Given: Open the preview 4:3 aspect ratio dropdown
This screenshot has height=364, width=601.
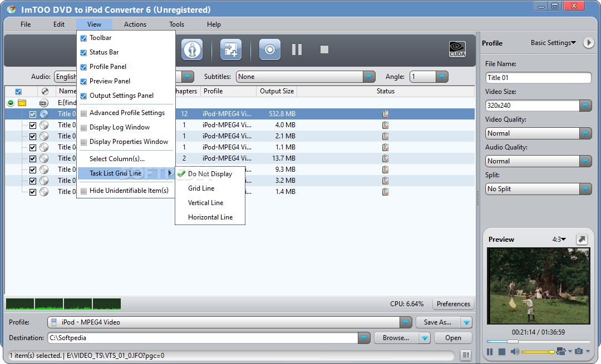Looking at the screenshot, I should (559, 239).
